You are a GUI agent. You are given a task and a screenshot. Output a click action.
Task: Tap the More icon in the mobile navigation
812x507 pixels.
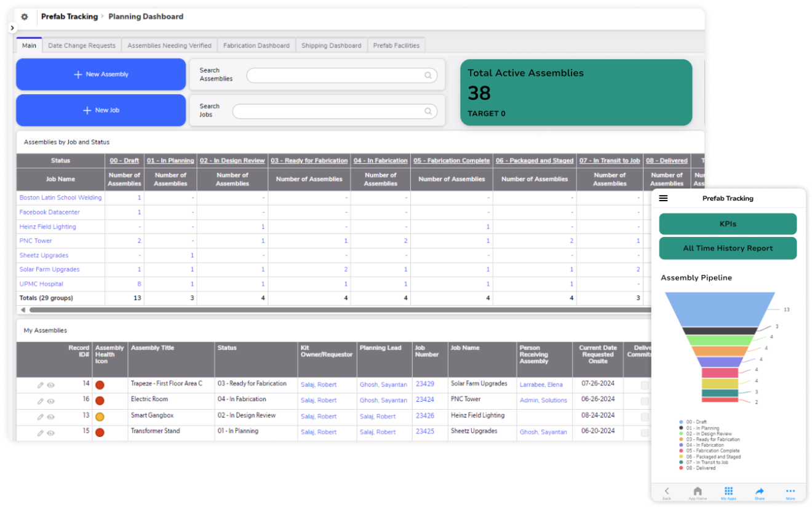click(x=790, y=490)
